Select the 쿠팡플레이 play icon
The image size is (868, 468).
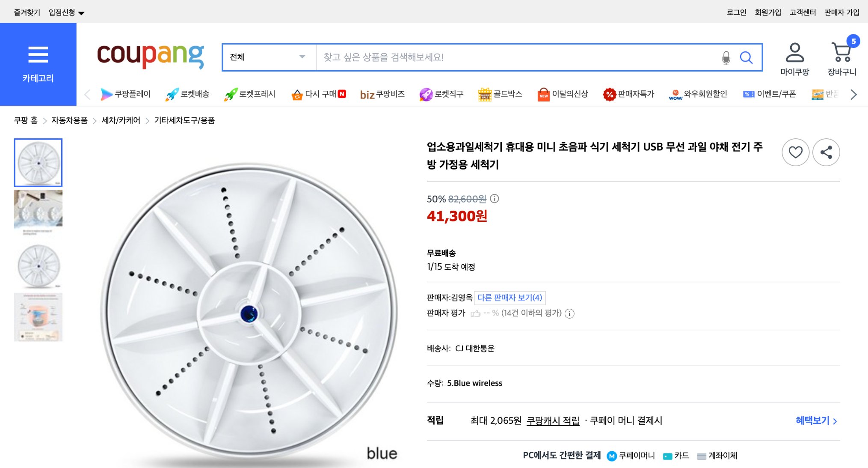[105, 94]
